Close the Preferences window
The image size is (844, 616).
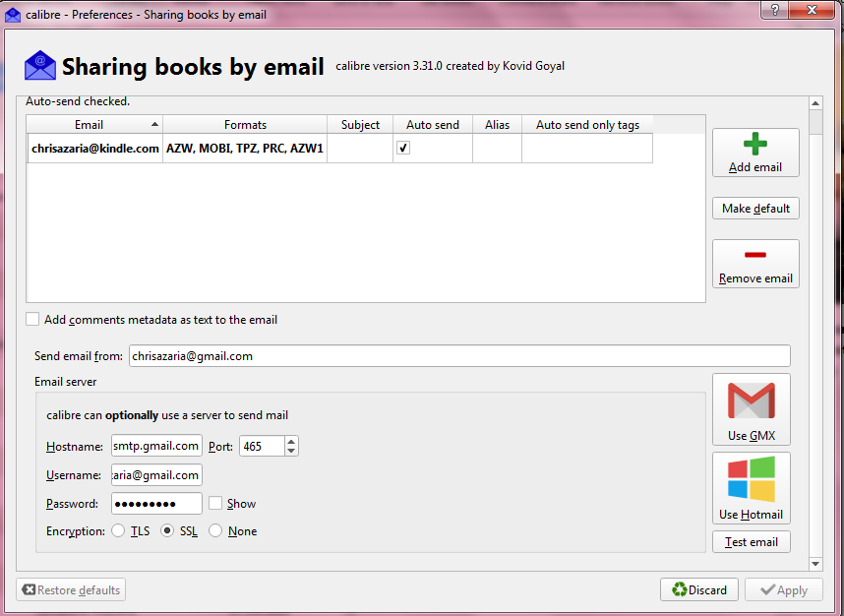[813, 9]
